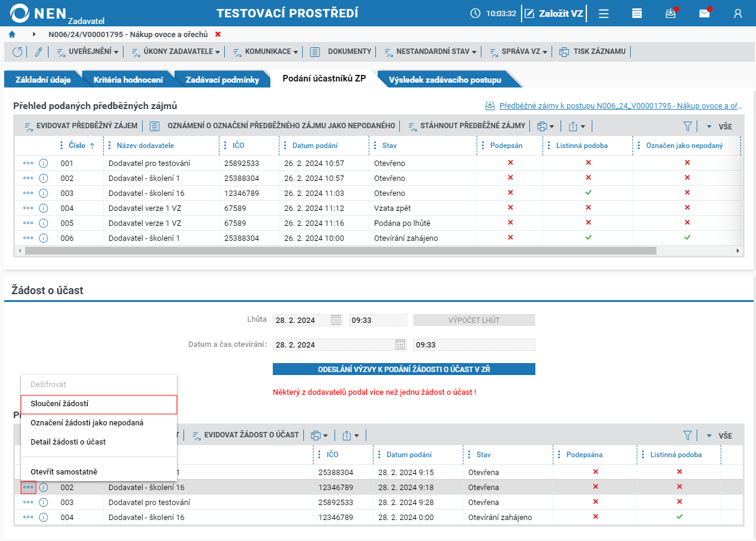Open row actions for zájem 001
Image resolution: width=756 pixels, height=541 pixels.
coord(28,163)
